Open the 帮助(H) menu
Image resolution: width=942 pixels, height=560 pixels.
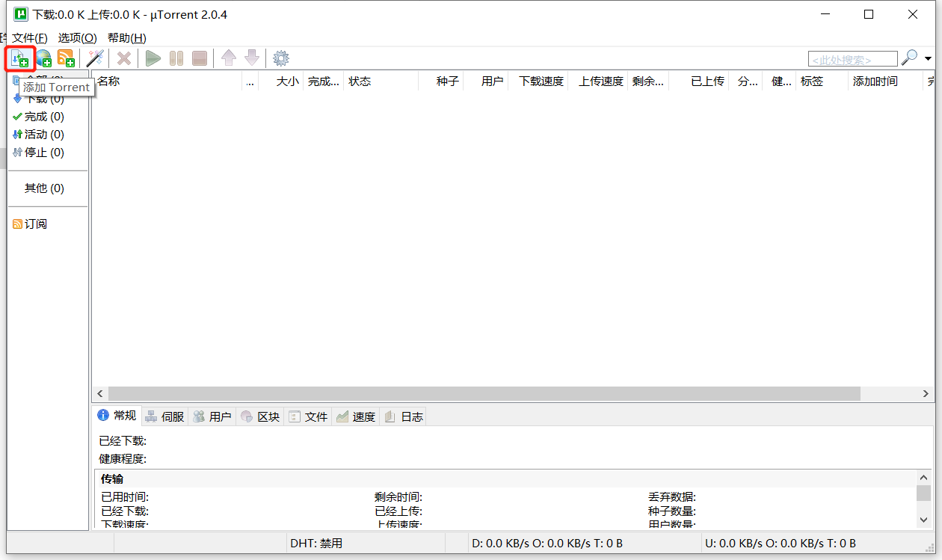(127, 37)
